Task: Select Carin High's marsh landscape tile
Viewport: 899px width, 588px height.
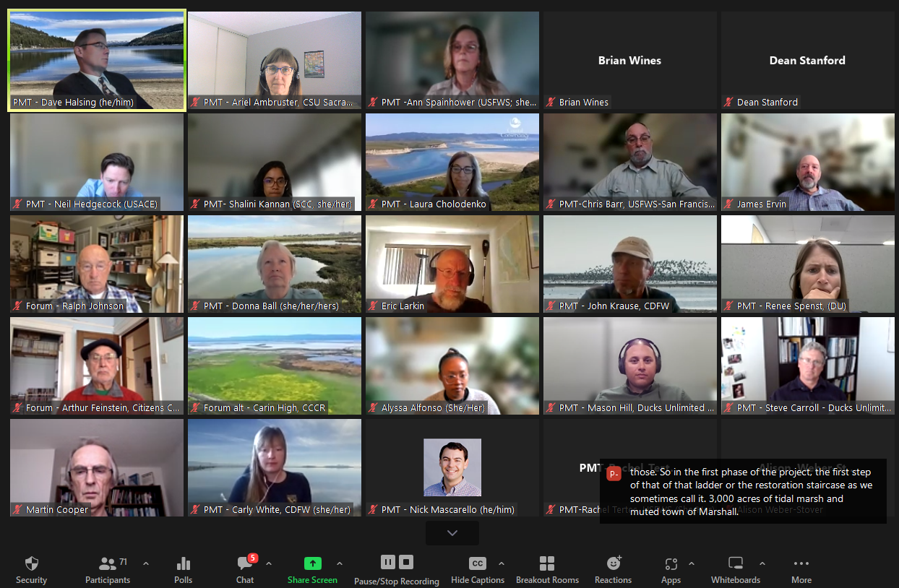Action: (x=275, y=366)
